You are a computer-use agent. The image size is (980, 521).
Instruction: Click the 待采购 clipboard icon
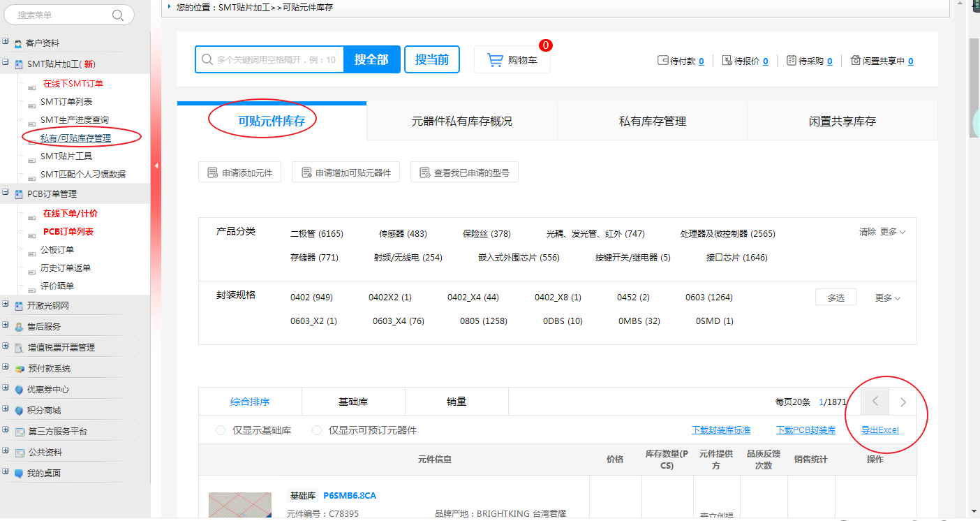[791, 61]
